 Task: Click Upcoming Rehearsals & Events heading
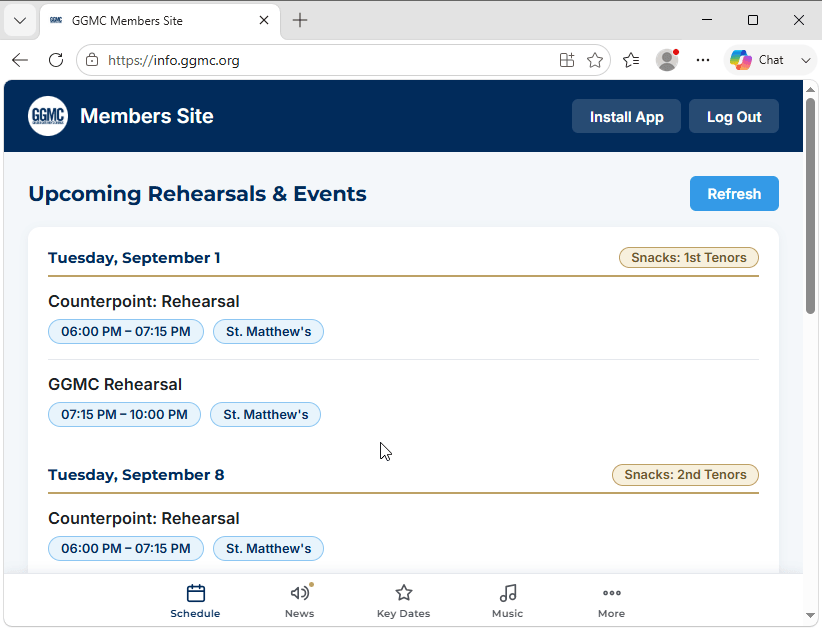click(198, 194)
